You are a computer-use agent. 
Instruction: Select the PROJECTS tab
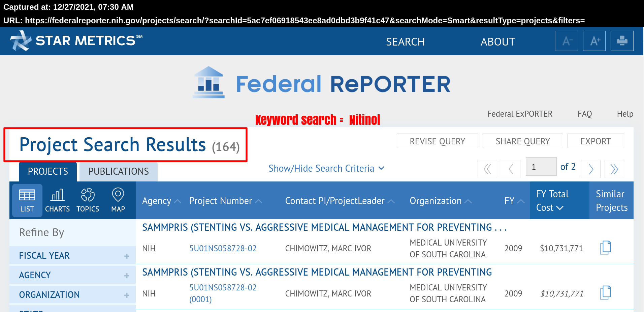click(48, 171)
